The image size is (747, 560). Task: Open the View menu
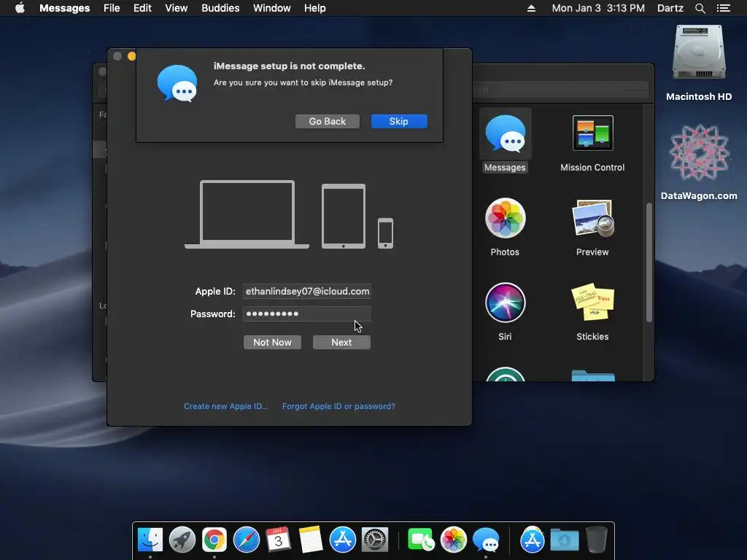(x=177, y=8)
